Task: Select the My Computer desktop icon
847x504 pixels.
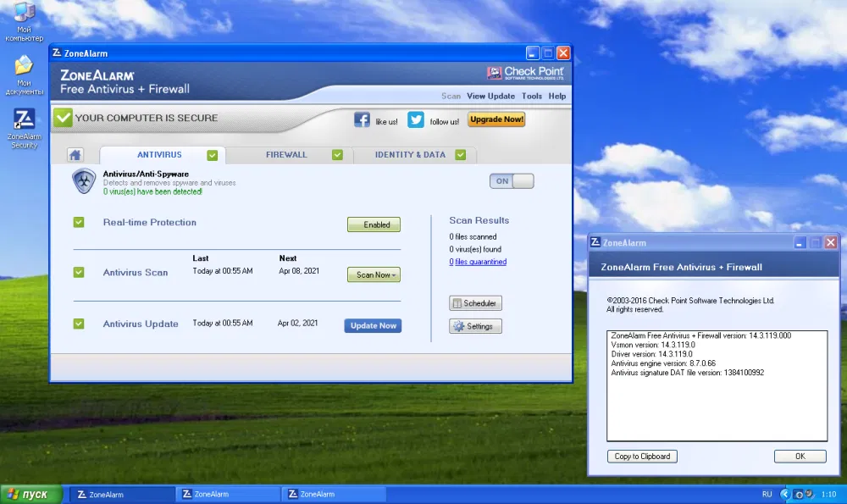Action: (x=24, y=22)
